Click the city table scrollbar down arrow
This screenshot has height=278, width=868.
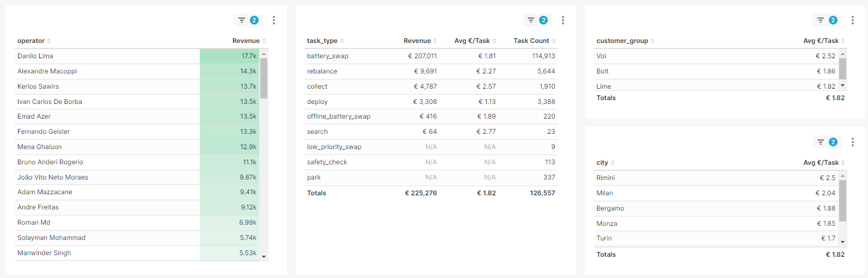843,242
